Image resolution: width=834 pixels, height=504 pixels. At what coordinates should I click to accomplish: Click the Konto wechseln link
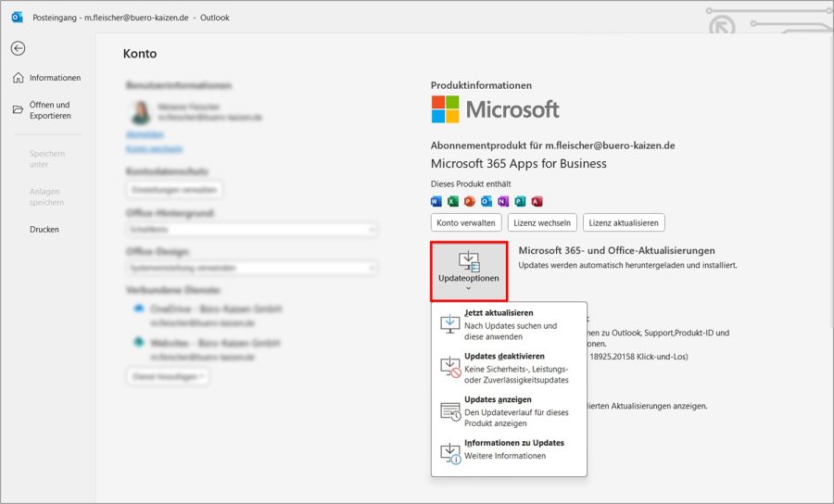point(154,149)
